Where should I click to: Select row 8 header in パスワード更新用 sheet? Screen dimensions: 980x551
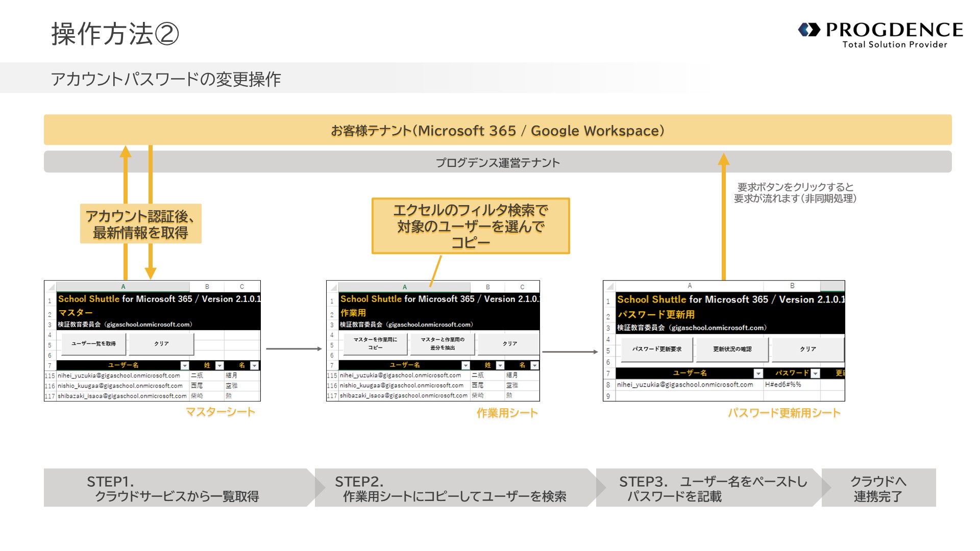click(609, 385)
